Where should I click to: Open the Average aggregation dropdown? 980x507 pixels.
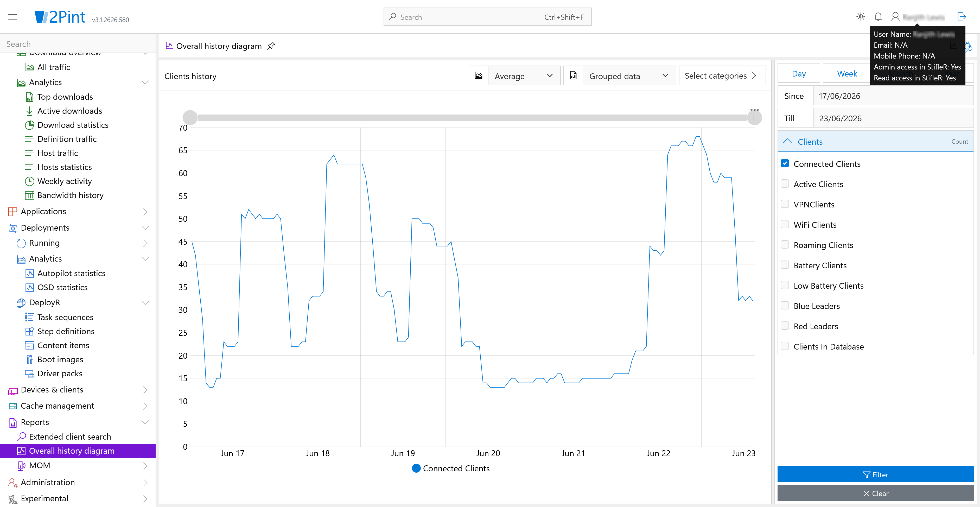(x=524, y=76)
